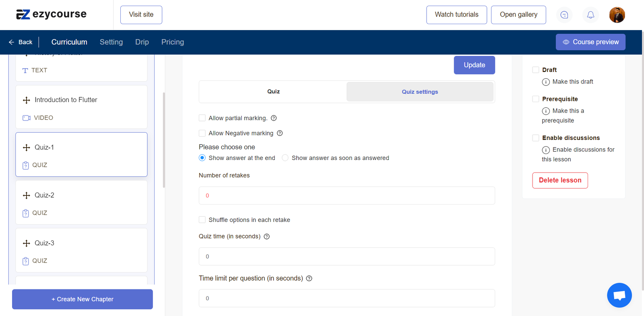Tick the Shuffle options in each retake checkbox

[202, 220]
